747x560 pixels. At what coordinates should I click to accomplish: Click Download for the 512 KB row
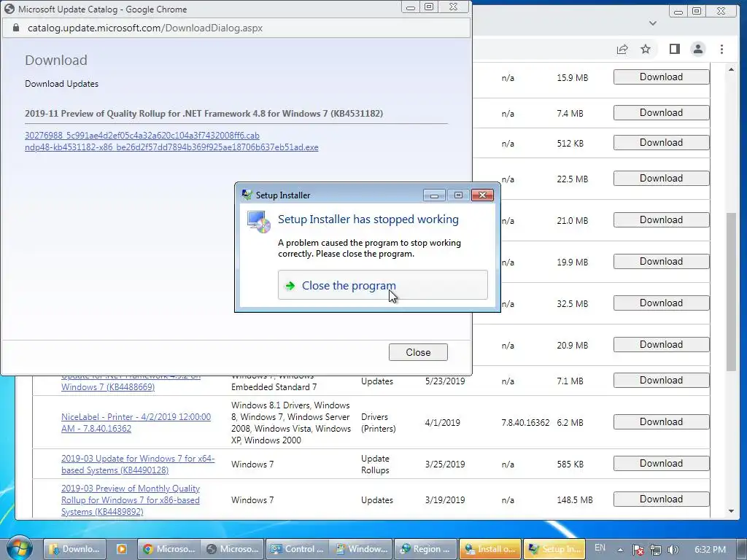pyautogui.click(x=661, y=143)
